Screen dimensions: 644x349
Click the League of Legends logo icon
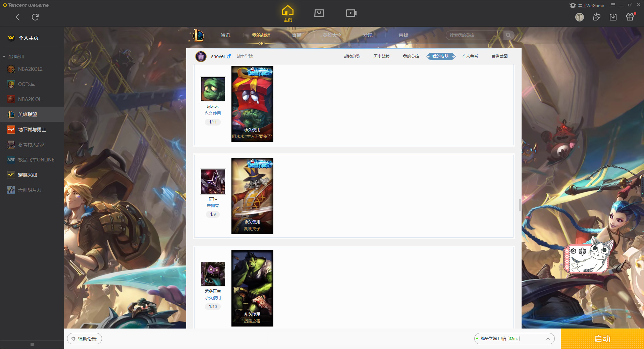click(198, 35)
